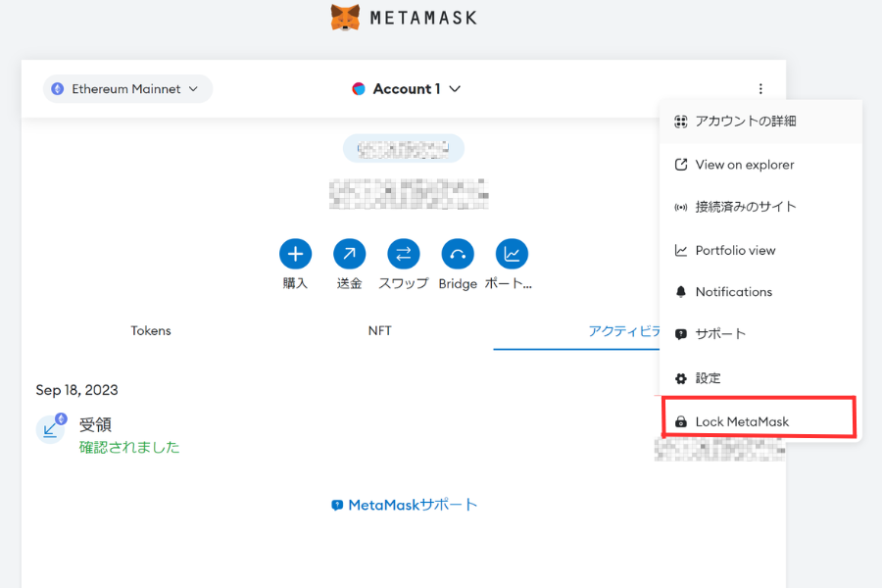This screenshot has height=588, width=882.
Task: Select the スワップ swap icon
Action: (x=404, y=253)
